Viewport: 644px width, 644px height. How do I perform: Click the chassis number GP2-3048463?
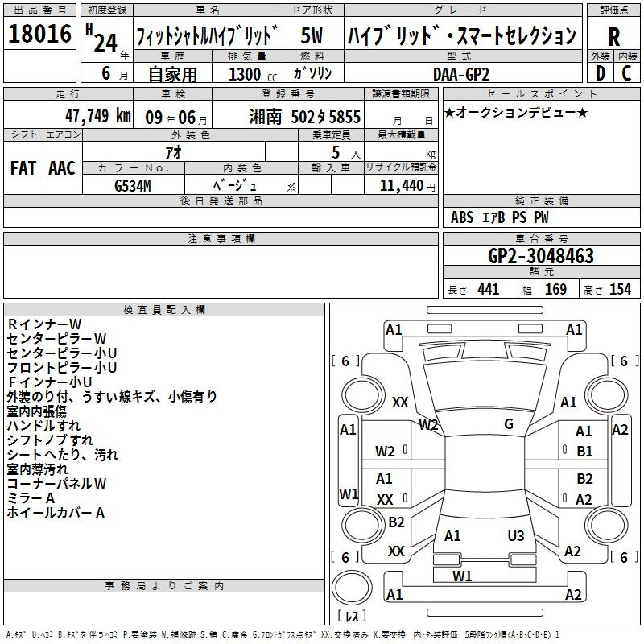(x=541, y=256)
